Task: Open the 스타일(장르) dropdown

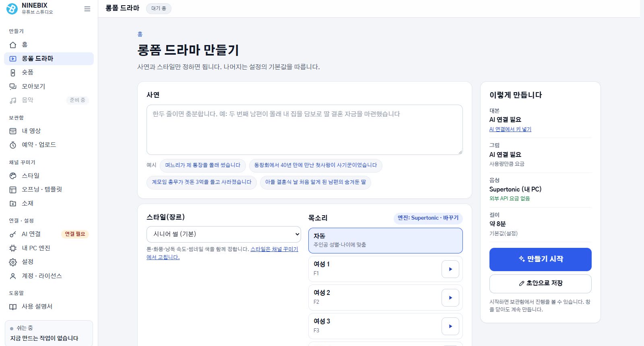Action: 223,234
